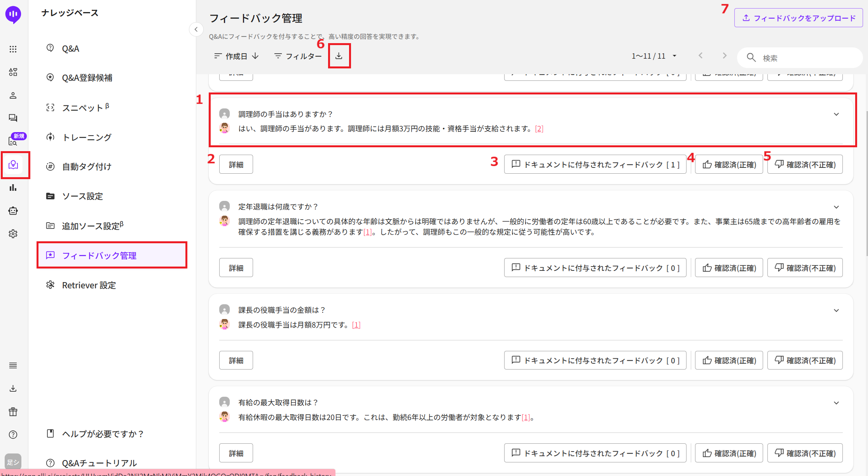
Task: Open the 1〜11/11 page size dropdown
Action: 674,56
